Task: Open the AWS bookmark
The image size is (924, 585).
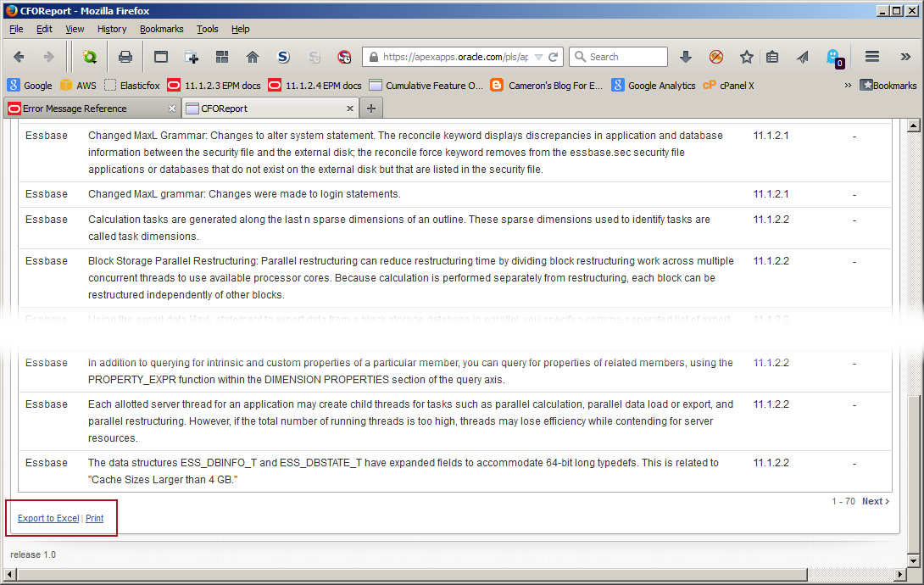Action: 78,86
